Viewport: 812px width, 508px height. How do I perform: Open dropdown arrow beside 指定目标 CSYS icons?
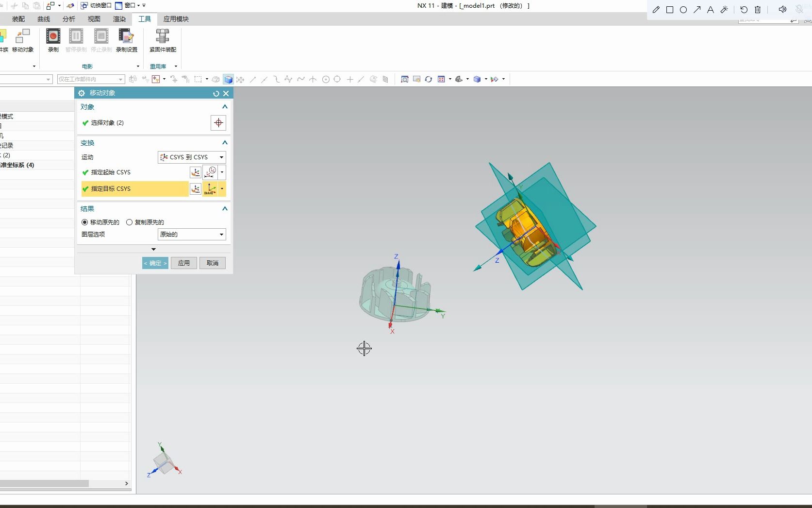pos(222,189)
